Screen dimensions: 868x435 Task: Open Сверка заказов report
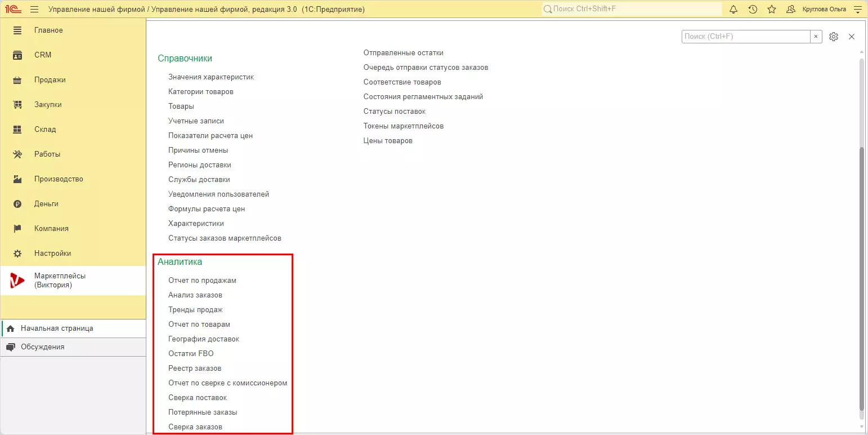coord(195,427)
